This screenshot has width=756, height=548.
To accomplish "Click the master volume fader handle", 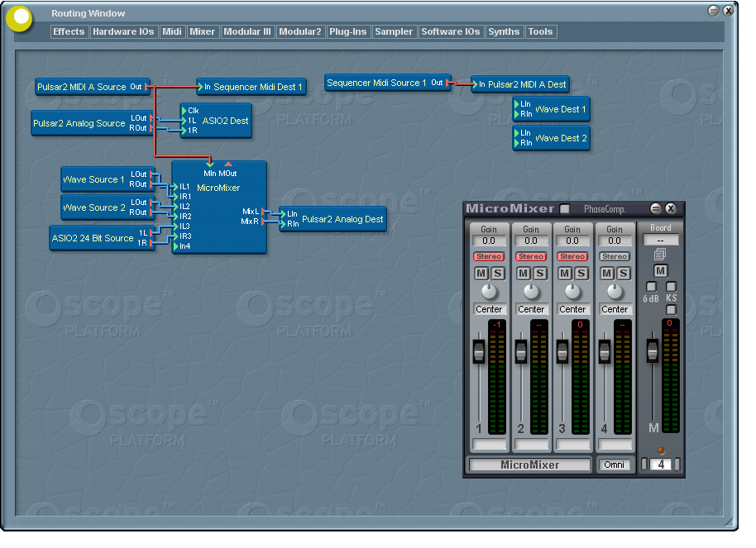I will click(653, 350).
